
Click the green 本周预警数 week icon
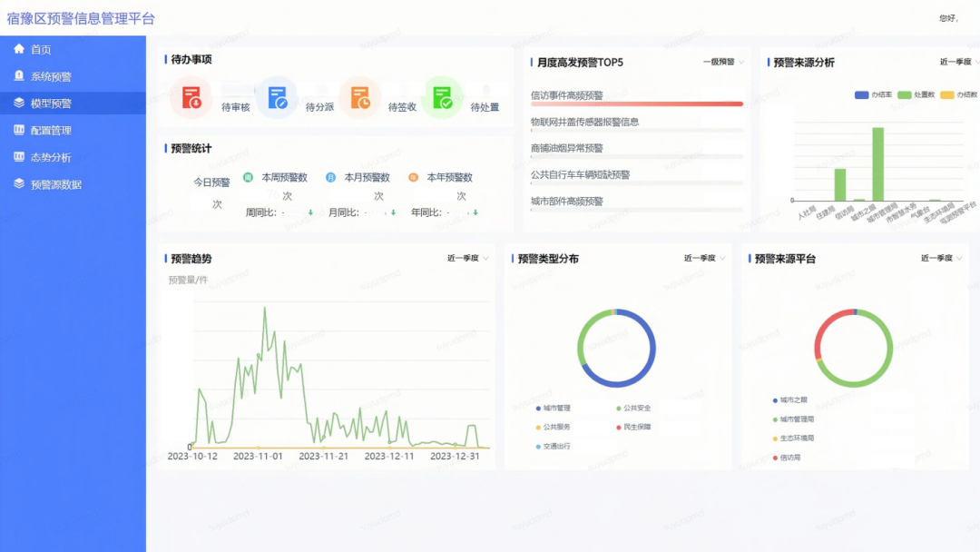pyautogui.click(x=248, y=178)
